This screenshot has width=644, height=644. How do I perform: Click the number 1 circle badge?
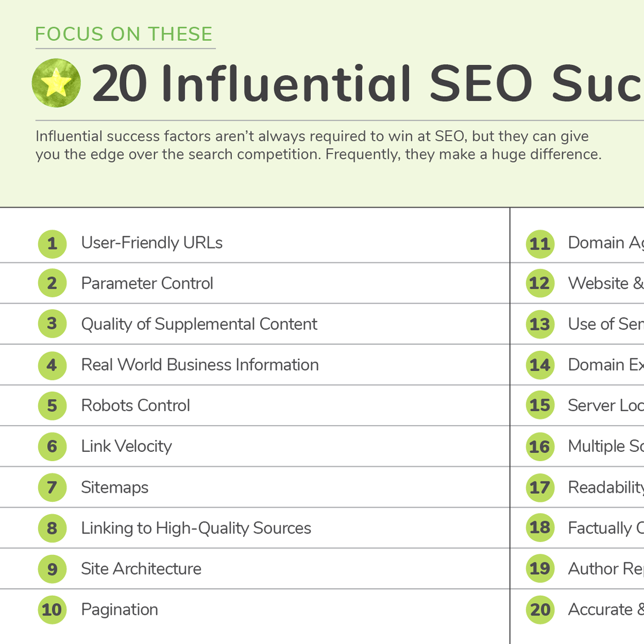click(x=52, y=244)
